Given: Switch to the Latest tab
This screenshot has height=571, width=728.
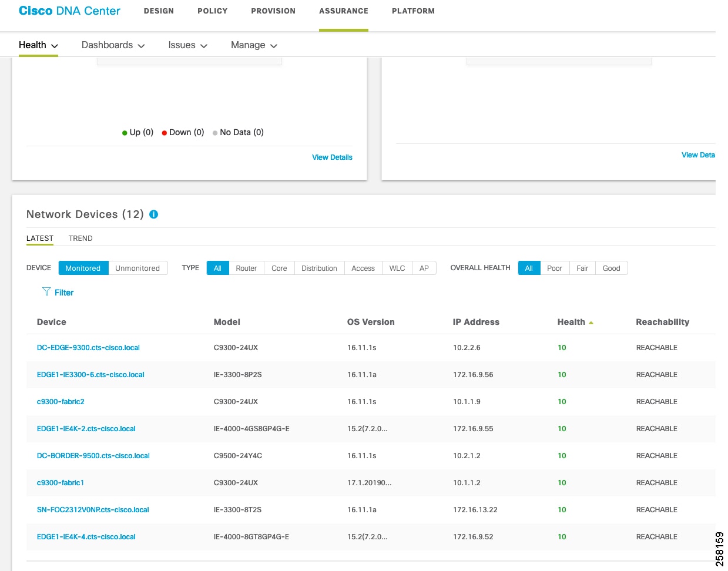Looking at the screenshot, I should (x=40, y=239).
